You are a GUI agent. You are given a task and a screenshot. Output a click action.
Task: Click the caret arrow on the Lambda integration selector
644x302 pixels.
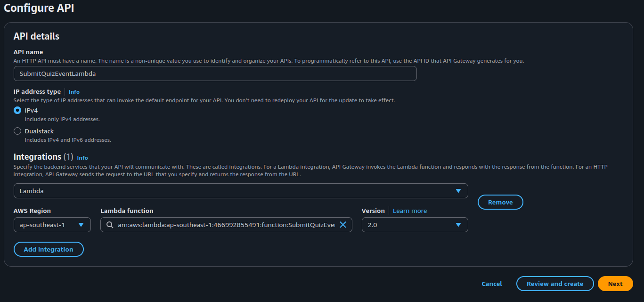pos(458,191)
